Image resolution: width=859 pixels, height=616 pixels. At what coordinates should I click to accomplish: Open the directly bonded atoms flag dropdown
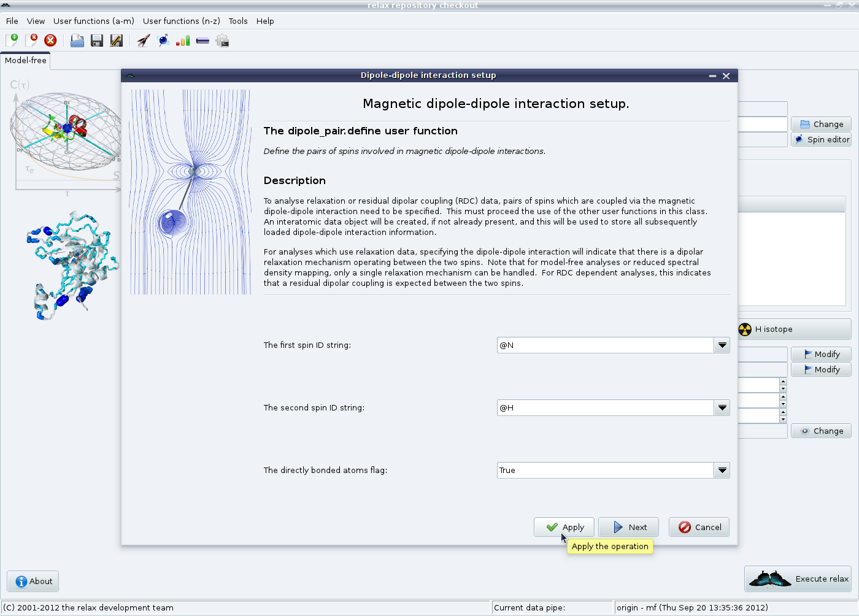(x=722, y=471)
